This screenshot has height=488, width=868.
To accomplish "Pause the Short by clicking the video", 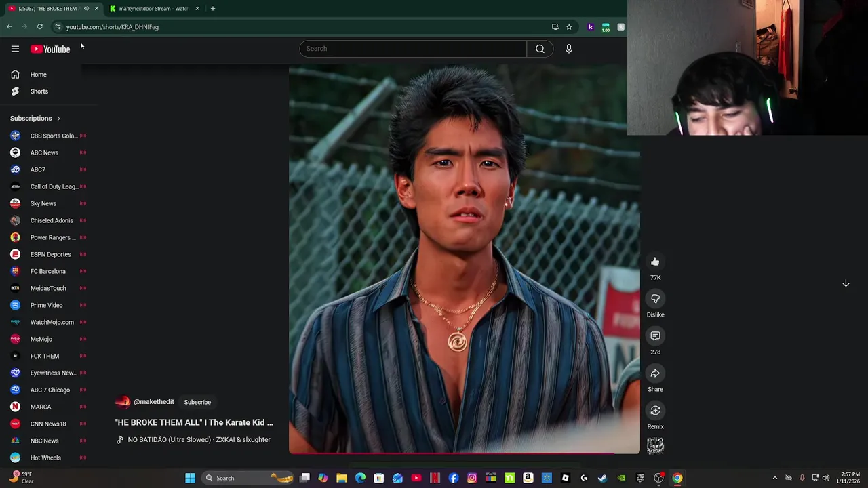I will point(464,258).
